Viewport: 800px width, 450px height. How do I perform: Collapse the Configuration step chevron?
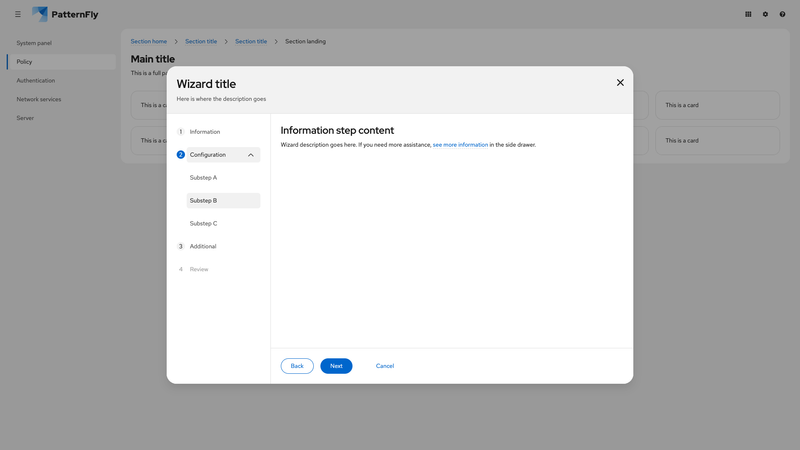(x=251, y=155)
